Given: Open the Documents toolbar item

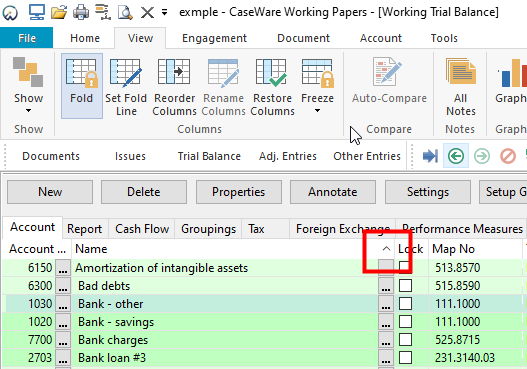Looking at the screenshot, I should (x=51, y=156).
